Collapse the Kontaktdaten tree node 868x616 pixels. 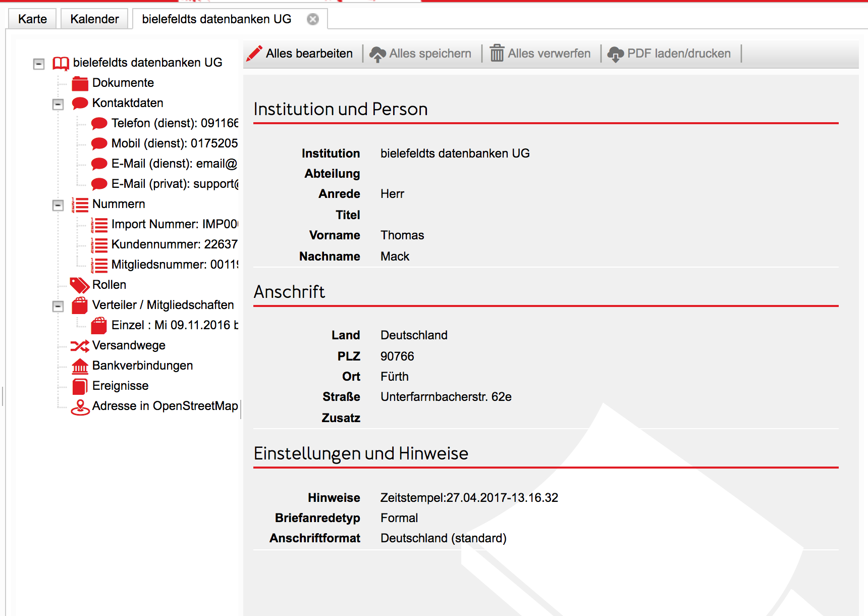click(58, 104)
